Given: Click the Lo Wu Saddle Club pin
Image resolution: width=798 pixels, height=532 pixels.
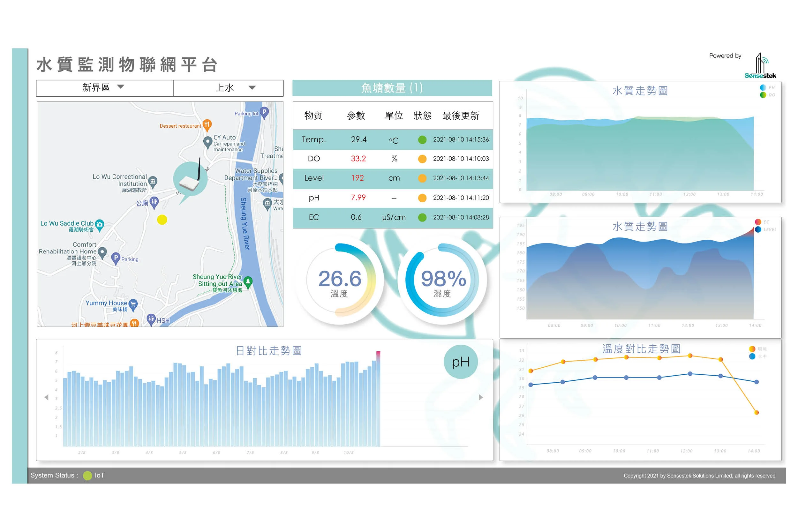Looking at the screenshot, I should point(99,224).
